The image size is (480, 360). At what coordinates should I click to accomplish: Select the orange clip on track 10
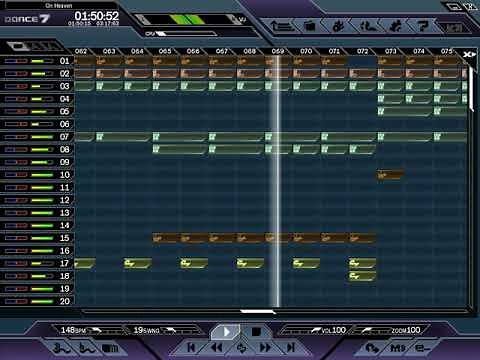click(x=390, y=175)
